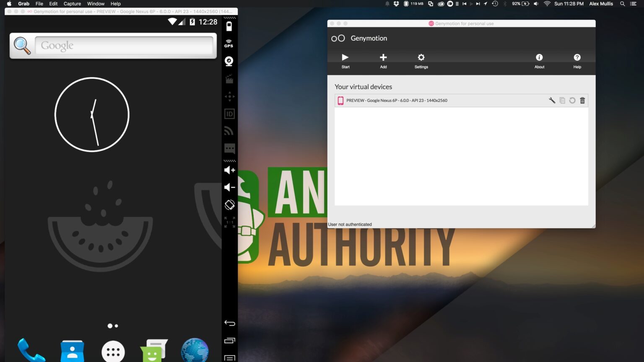Viewport: 644px width, 362px height.
Task: Decrease emulator volume
Action: tap(229, 187)
